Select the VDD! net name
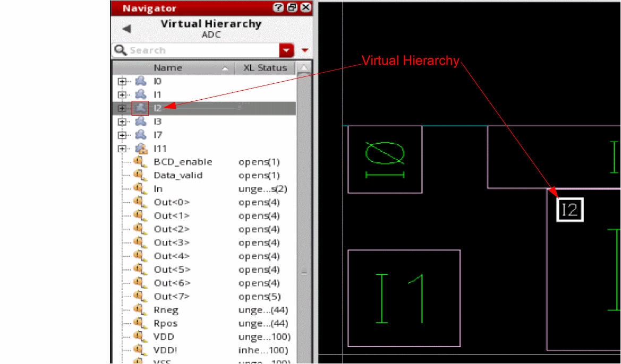The image size is (621, 364). click(x=165, y=350)
